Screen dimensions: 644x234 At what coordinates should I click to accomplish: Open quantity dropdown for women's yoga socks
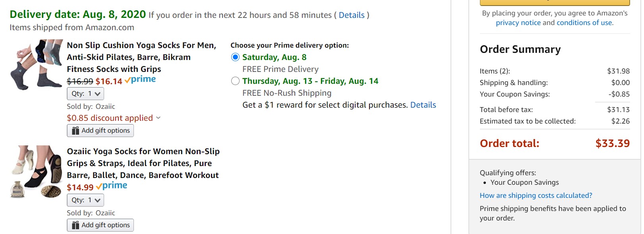click(85, 200)
